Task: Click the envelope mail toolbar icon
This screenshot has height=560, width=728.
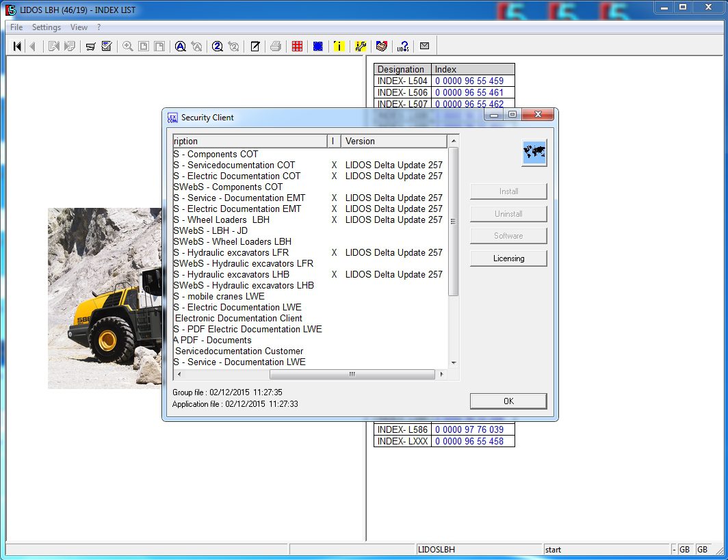Action: [424, 46]
